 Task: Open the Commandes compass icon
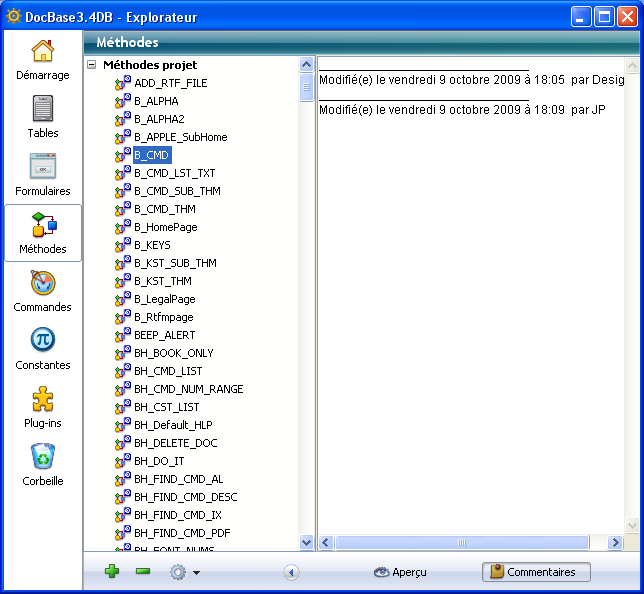pos(43,290)
